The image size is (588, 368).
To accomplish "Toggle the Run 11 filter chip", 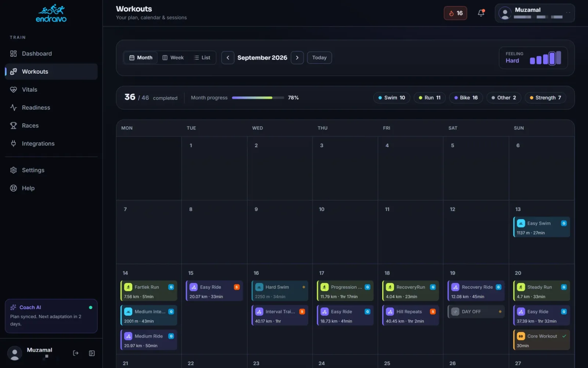I will (x=430, y=98).
